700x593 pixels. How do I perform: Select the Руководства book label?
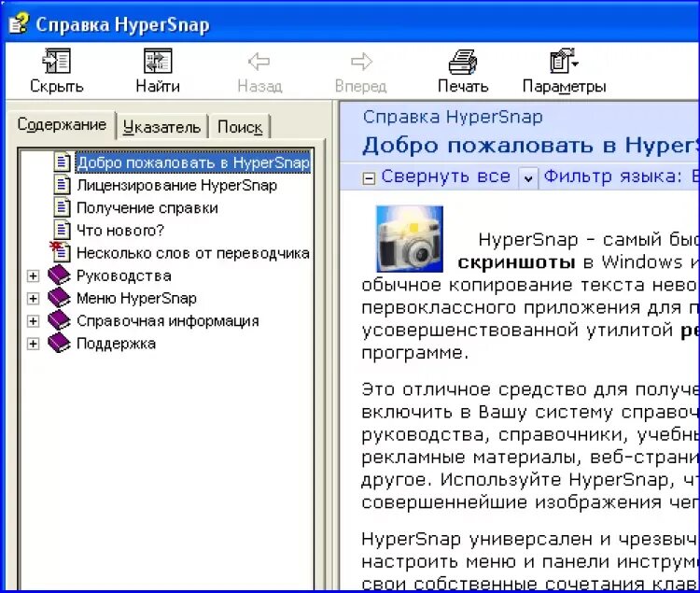(123, 275)
